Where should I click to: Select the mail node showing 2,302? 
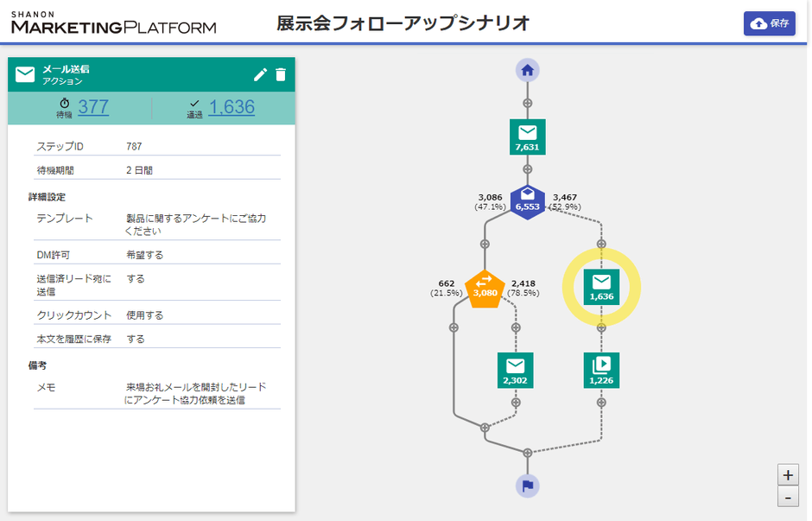516,370
